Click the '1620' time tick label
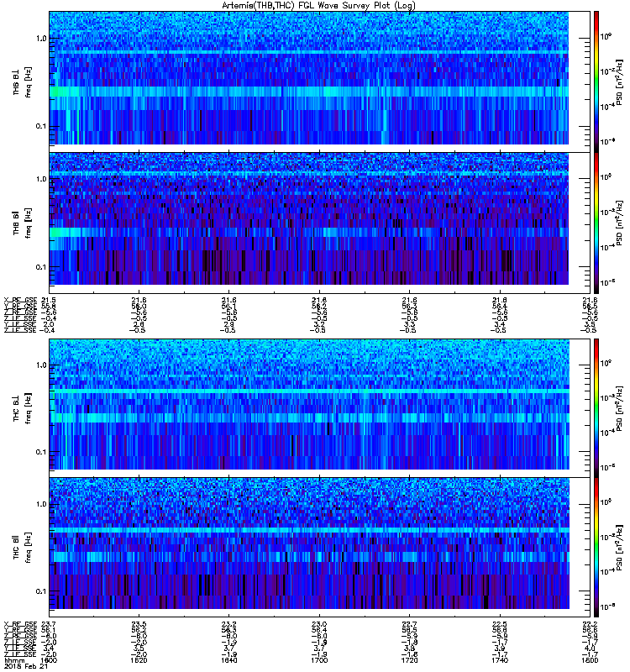The image size is (630, 672). 139,660
